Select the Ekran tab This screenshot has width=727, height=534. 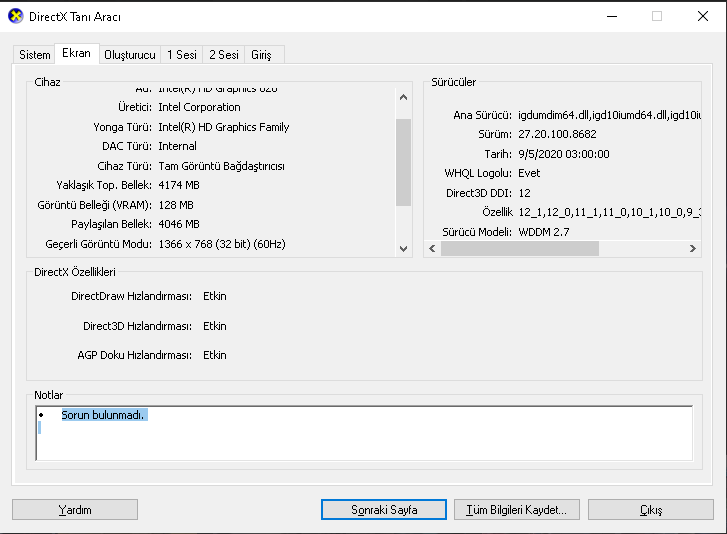pos(77,53)
